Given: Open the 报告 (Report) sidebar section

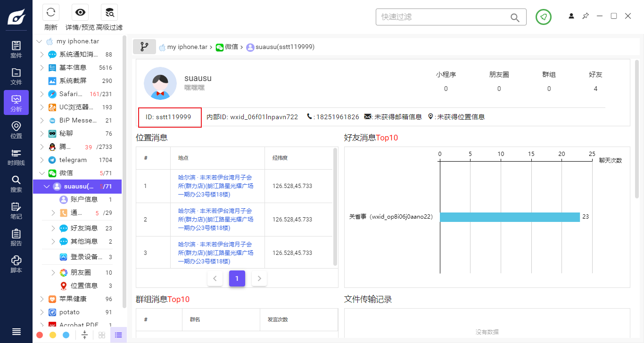Looking at the screenshot, I should [16, 237].
